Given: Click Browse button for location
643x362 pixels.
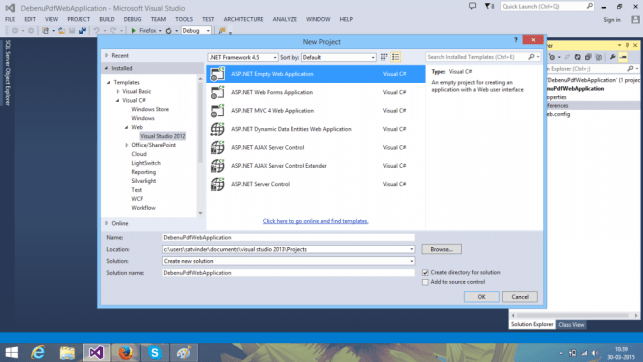Looking at the screenshot, I should pos(442,249).
